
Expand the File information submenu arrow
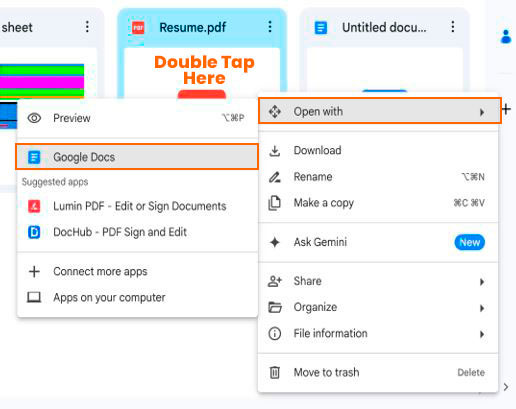point(482,334)
